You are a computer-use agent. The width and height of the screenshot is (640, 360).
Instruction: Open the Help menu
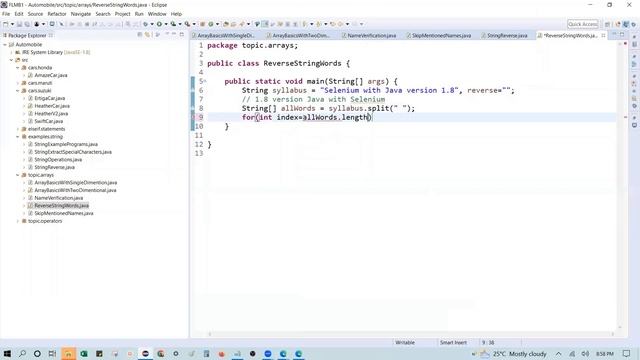176,14
